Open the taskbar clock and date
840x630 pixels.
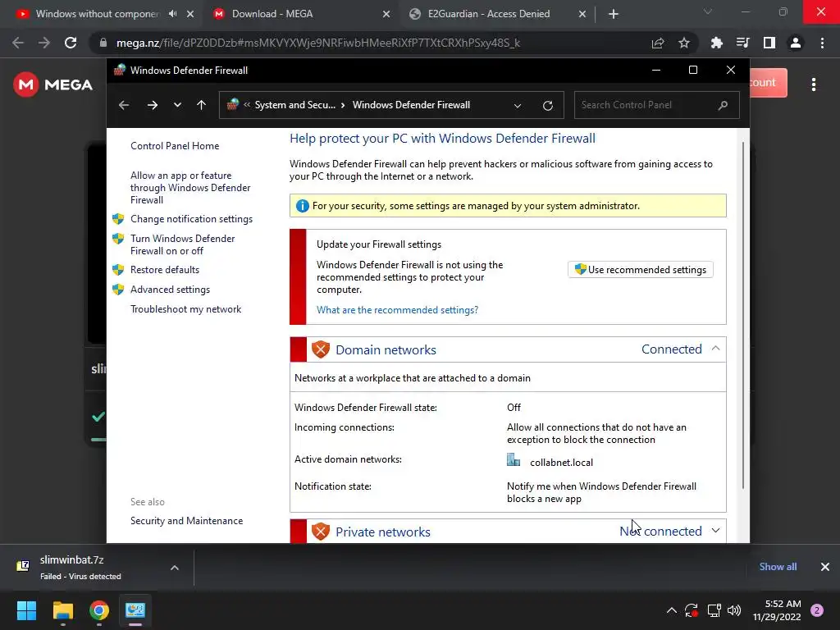tap(777, 610)
